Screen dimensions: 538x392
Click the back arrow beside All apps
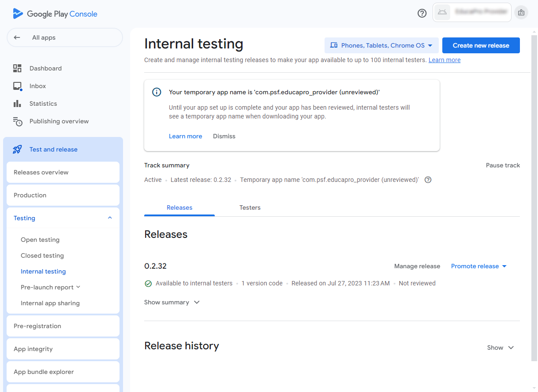(17, 37)
